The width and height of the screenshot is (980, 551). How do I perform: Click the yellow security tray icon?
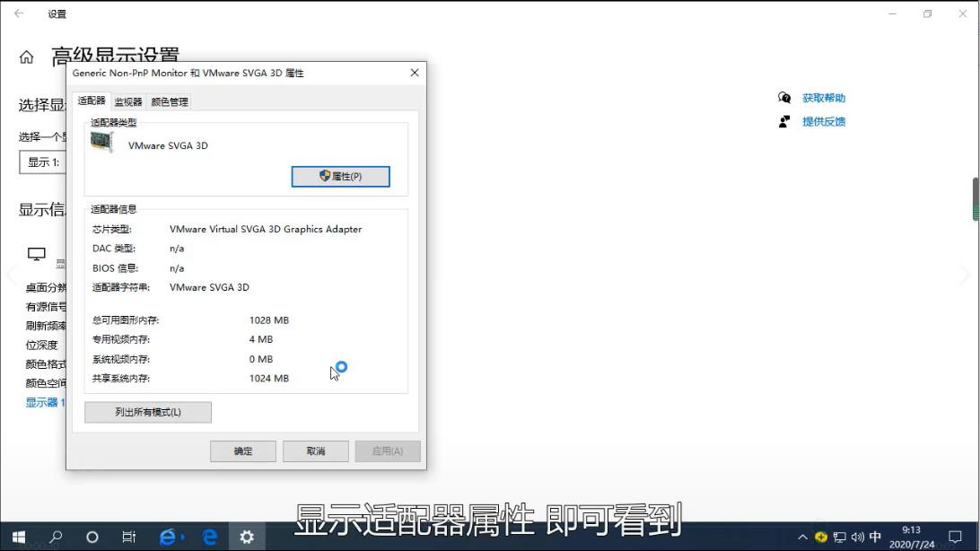[x=820, y=537]
